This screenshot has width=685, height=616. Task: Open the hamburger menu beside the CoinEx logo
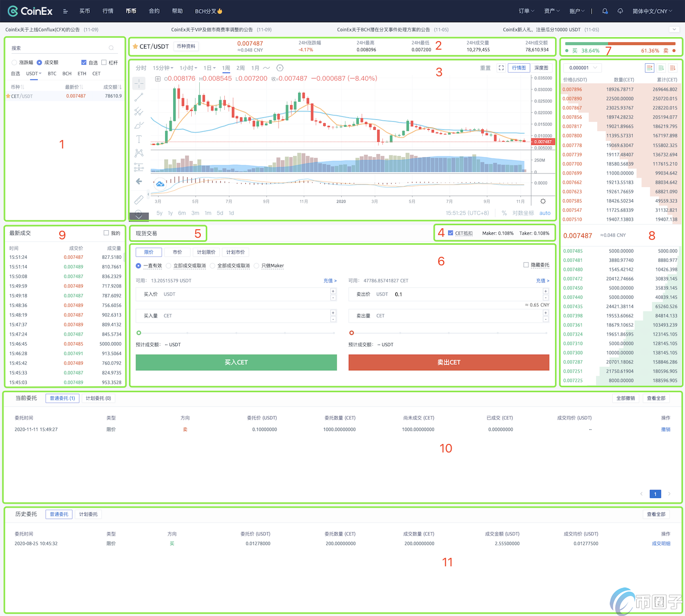point(65,11)
